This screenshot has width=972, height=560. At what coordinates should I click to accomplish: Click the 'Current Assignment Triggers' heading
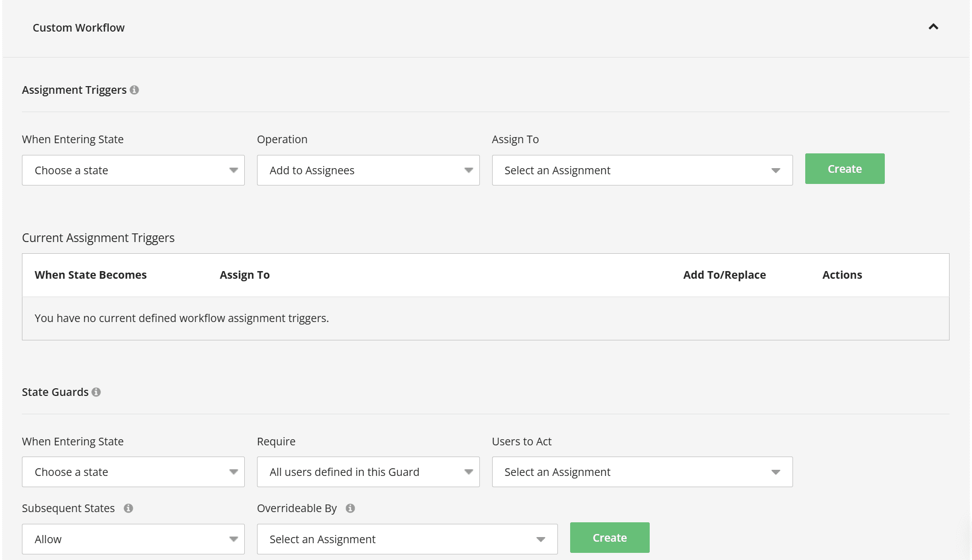[98, 238]
